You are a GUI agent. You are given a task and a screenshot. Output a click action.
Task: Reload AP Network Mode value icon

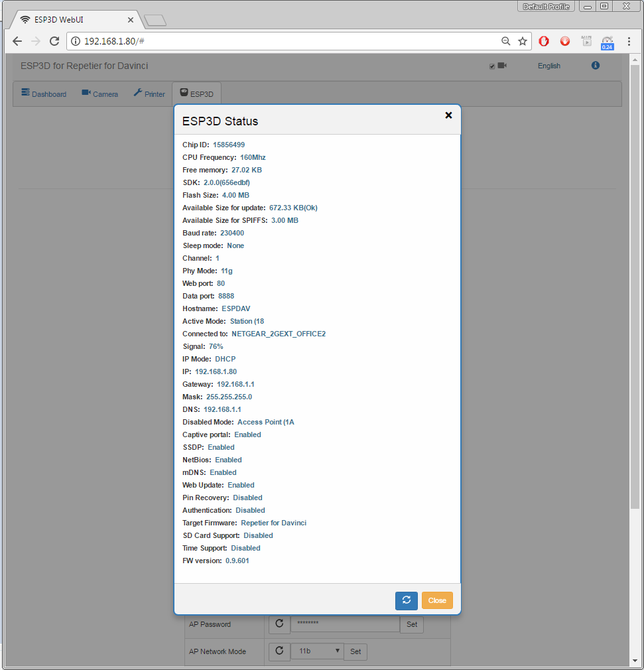tap(279, 651)
